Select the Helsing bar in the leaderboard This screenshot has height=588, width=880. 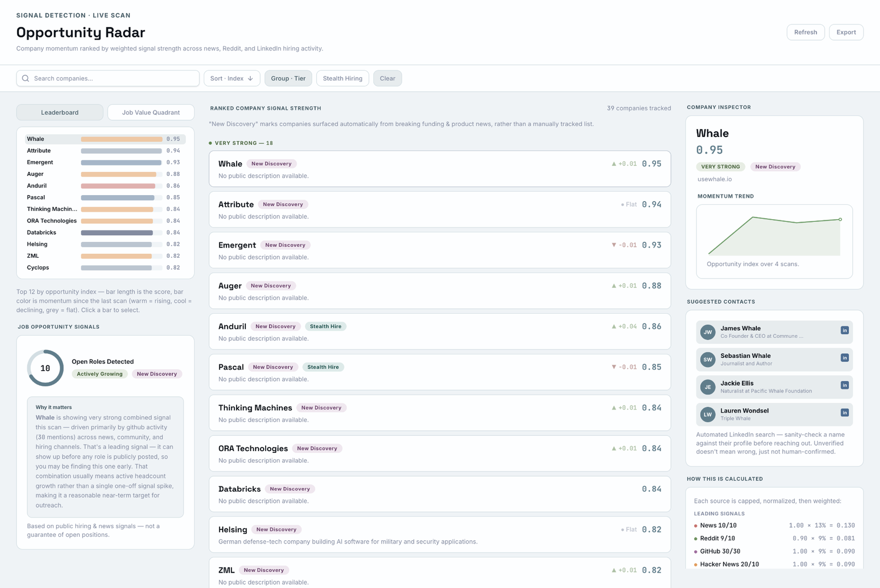[x=105, y=244]
